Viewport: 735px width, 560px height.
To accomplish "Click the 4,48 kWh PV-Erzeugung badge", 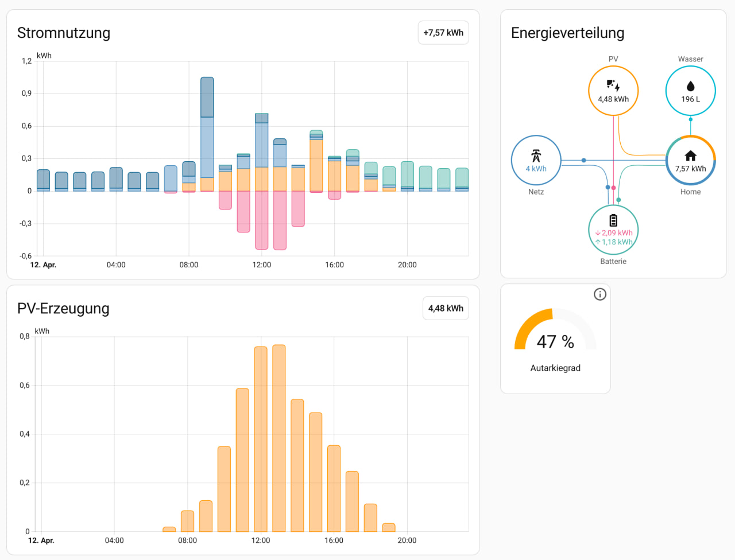I will click(446, 308).
